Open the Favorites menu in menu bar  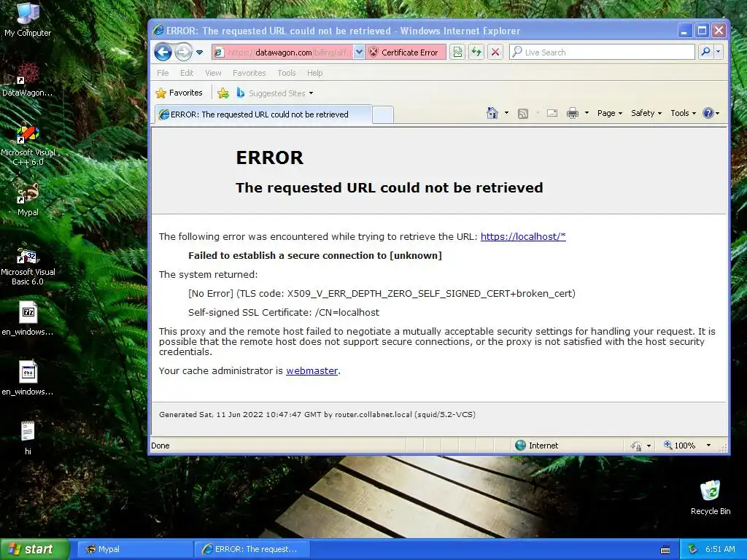click(x=249, y=73)
